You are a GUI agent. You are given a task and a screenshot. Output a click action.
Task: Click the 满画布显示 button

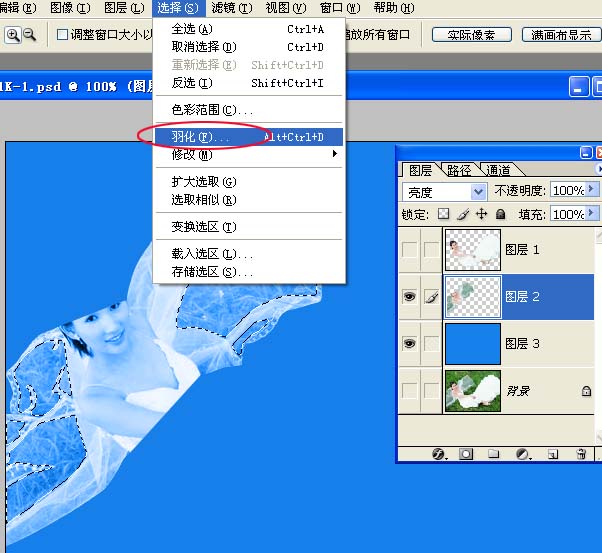click(x=561, y=35)
